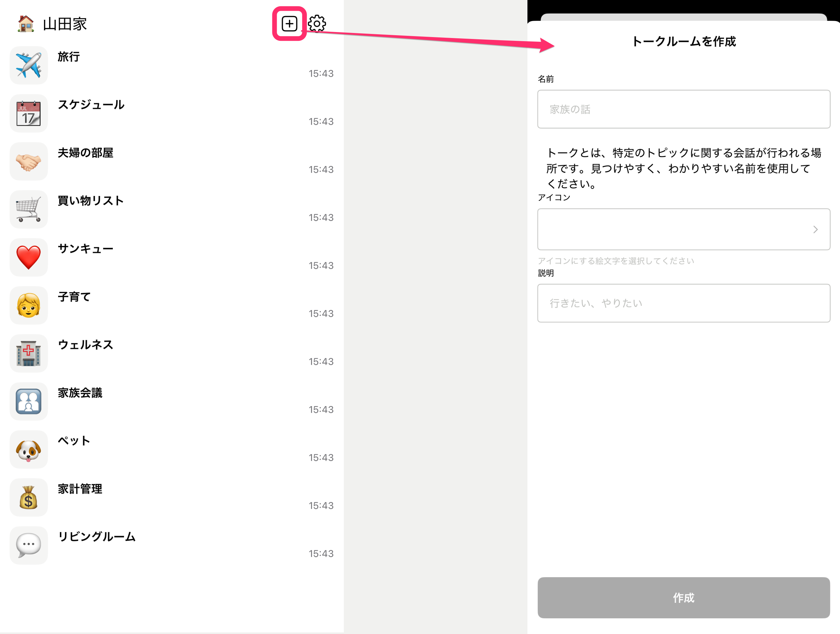Click the plus icon to create talk room

click(289, 24)
